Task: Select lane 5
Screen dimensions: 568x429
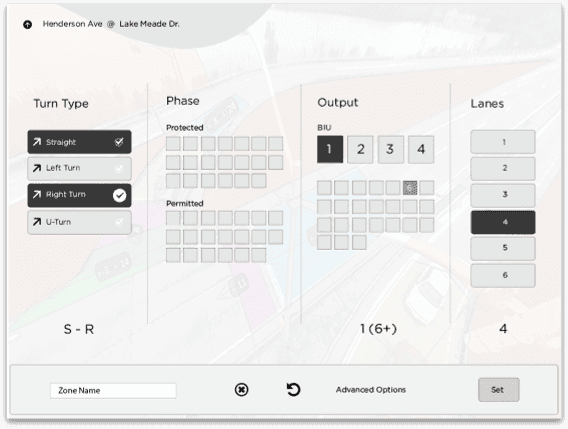Action: click(x=503, y=249)
